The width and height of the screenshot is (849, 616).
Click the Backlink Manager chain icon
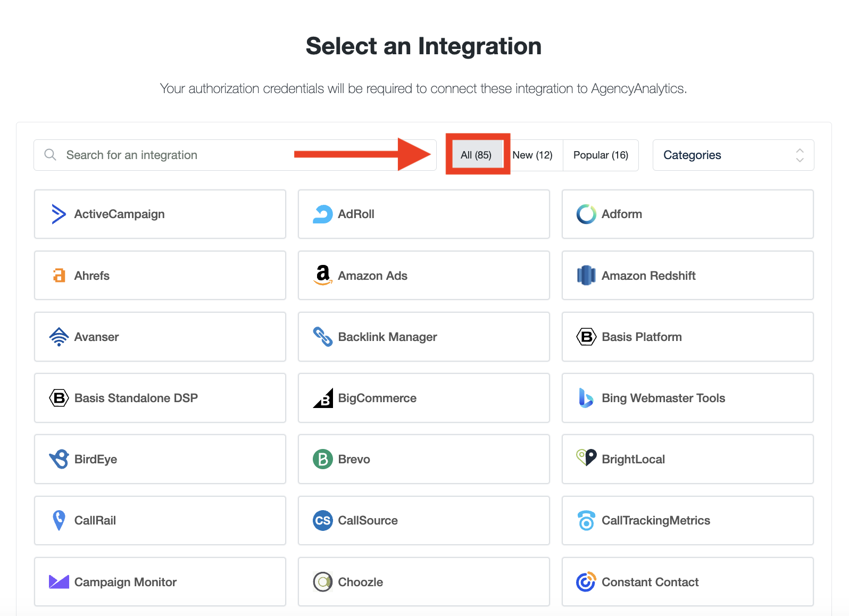point(323,337)
